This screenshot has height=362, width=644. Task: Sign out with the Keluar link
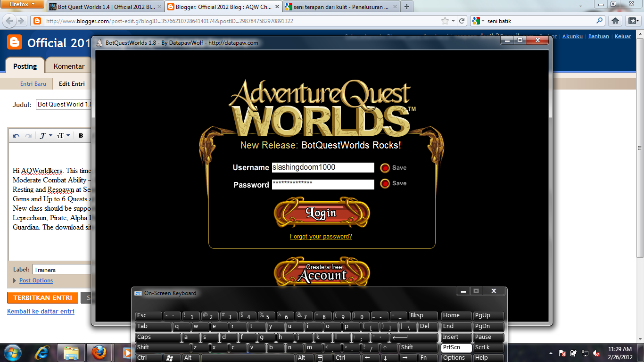(623, 36)
